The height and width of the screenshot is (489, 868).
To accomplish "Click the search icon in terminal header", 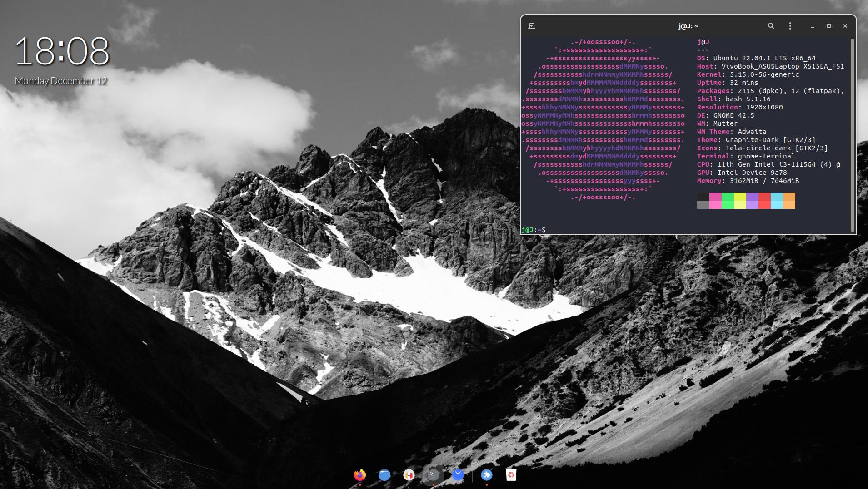I will pos(771,26).
